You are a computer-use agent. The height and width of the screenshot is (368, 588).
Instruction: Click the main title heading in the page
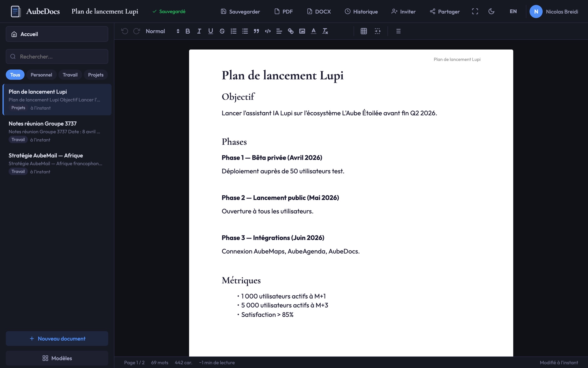(282, 75)
